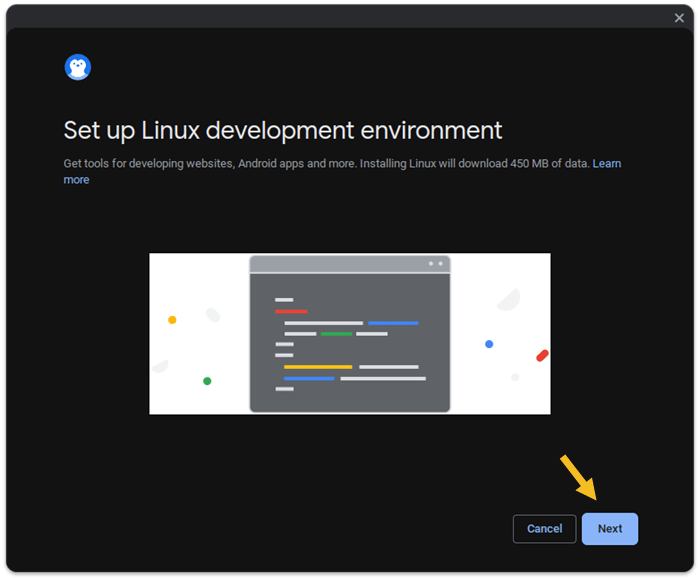
Task: Click the 'Set up Linux development environment' heading
Action: 283,130
